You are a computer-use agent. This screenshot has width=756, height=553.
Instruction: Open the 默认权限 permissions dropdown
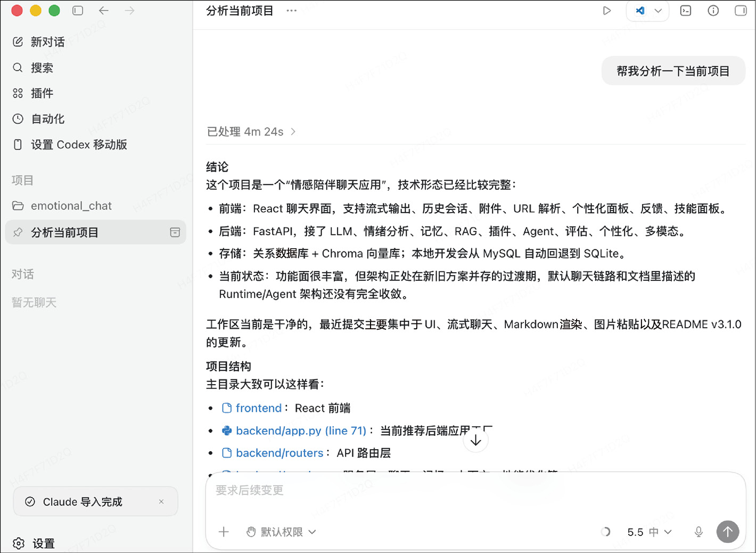pos(281,532)
